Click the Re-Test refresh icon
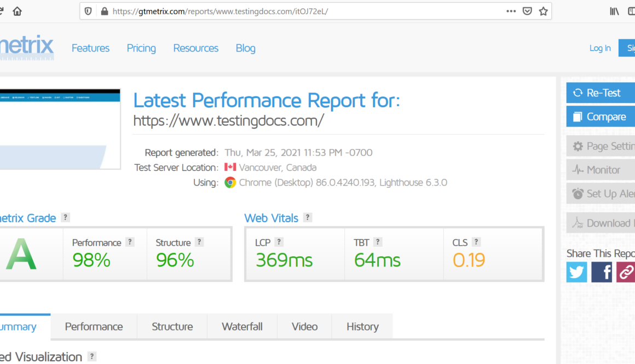 coord(578,93)
